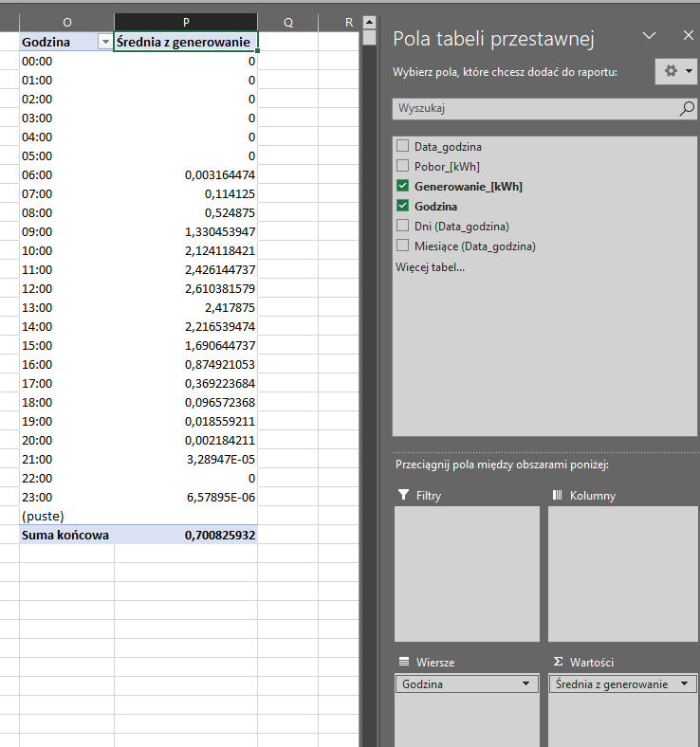Uncheck the Godzina field checkbox
This screenshot has width=700, height=747.
coord(403,206)
